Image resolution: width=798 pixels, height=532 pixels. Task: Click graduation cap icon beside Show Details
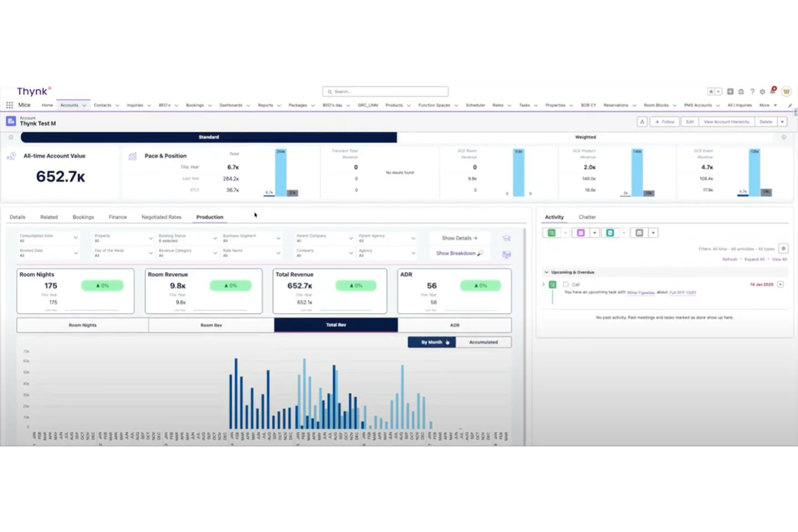(506, 238)
